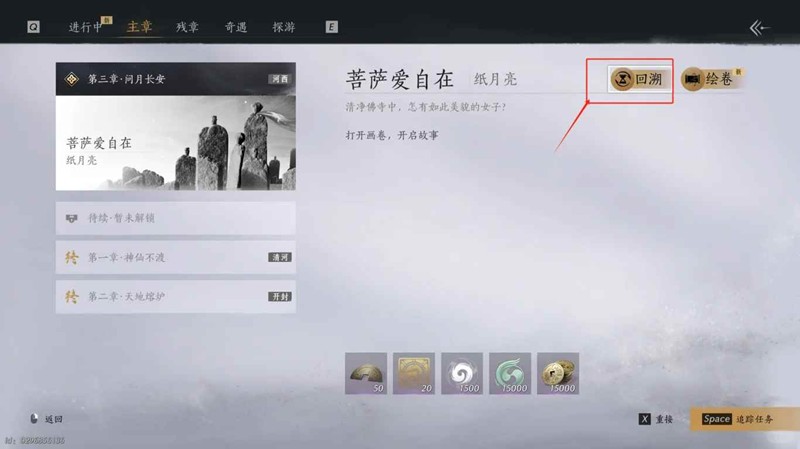Viewport: 800px width, 449px height.
Task: Open the 绘卷 scroll button
Action: point(711,79)
